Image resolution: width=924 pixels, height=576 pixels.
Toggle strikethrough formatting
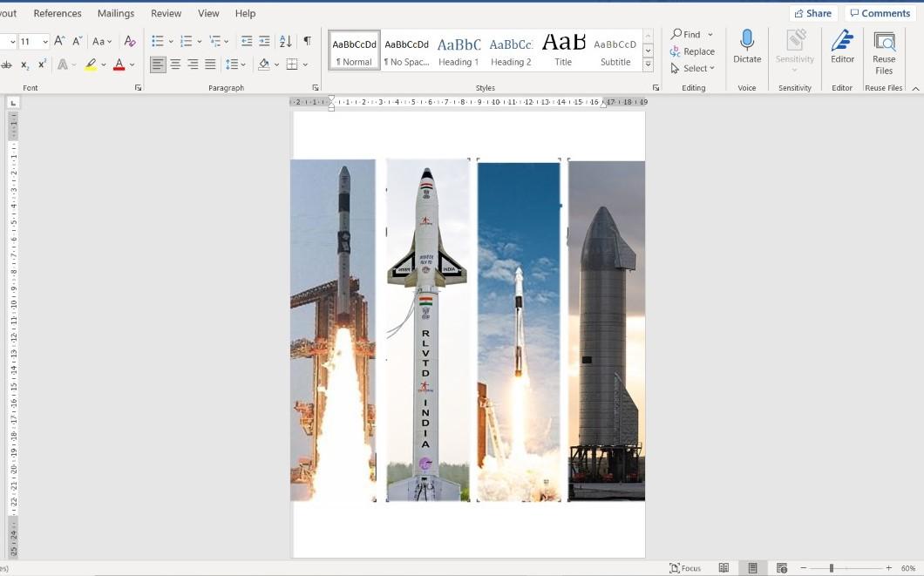click(6, 64)
